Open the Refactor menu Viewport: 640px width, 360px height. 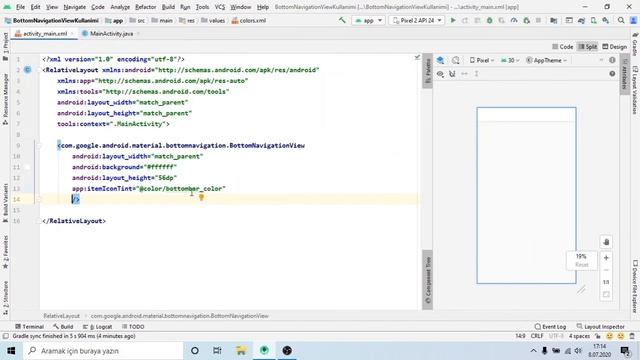145,7
